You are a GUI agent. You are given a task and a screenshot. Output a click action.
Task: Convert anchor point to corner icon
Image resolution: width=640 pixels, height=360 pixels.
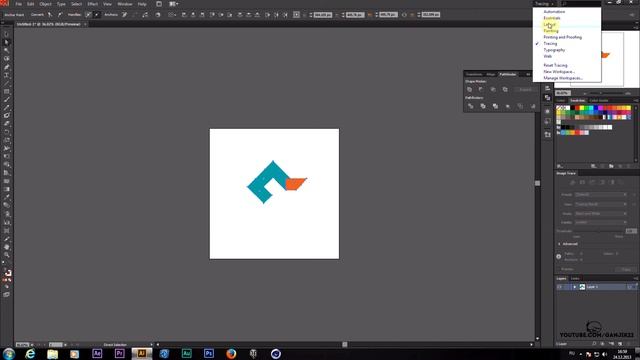[50, 15]
